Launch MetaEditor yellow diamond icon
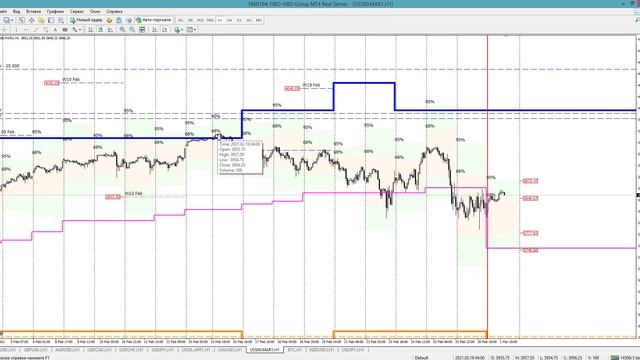Image resolution: width=640 pixels, height=360 pixels. 109,20
